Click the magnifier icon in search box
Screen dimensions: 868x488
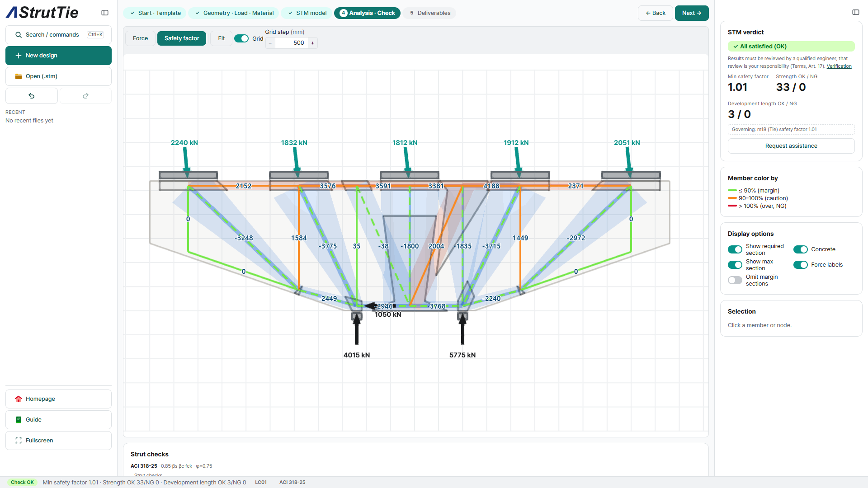coord(19,35)
